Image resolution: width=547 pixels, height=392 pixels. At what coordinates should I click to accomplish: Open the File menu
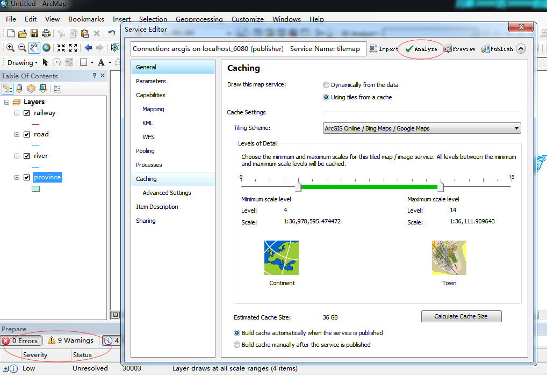[11, 19]
